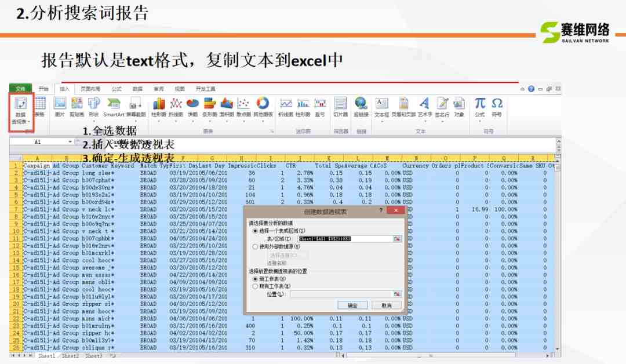
Task: Switch to the 页面布局 tab
Action: pos(90,89)
